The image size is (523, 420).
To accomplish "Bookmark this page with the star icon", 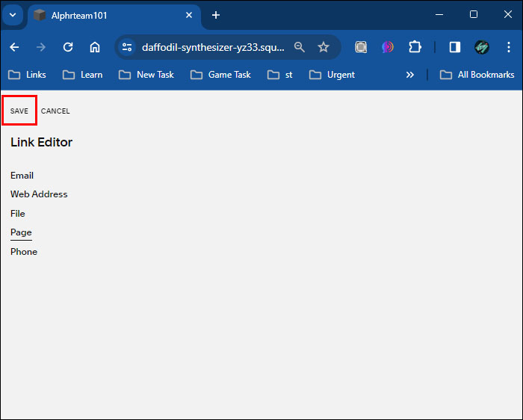I will (x=324, y=47).
